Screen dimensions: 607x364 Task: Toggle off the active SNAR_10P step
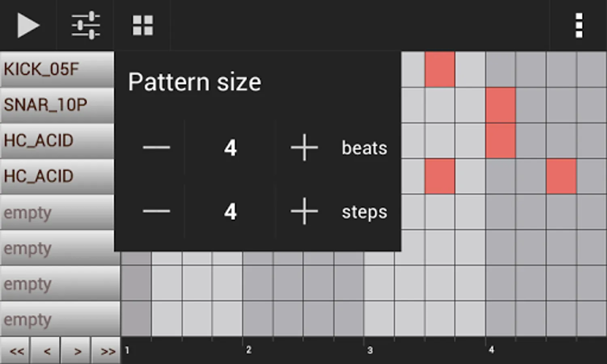coord(501,105)
